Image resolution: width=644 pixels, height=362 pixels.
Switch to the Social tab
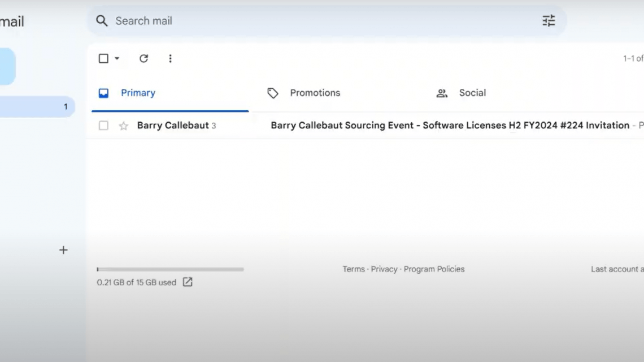[472, 93]
